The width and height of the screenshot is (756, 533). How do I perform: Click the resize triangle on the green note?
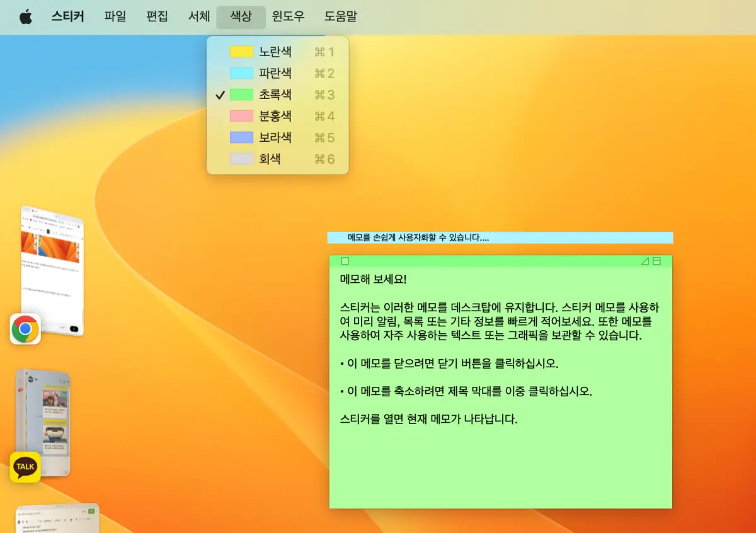(x=645, y=260)
